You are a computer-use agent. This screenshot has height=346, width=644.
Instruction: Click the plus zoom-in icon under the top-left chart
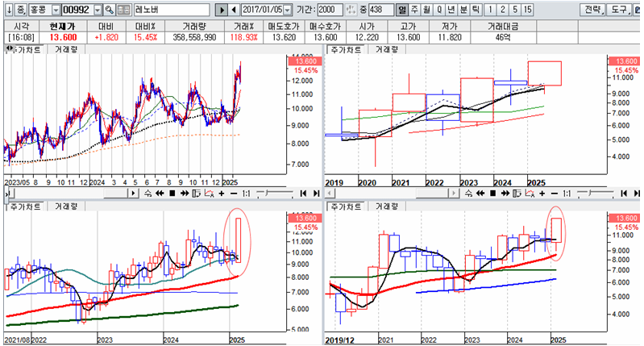click(x=221, y=194)
